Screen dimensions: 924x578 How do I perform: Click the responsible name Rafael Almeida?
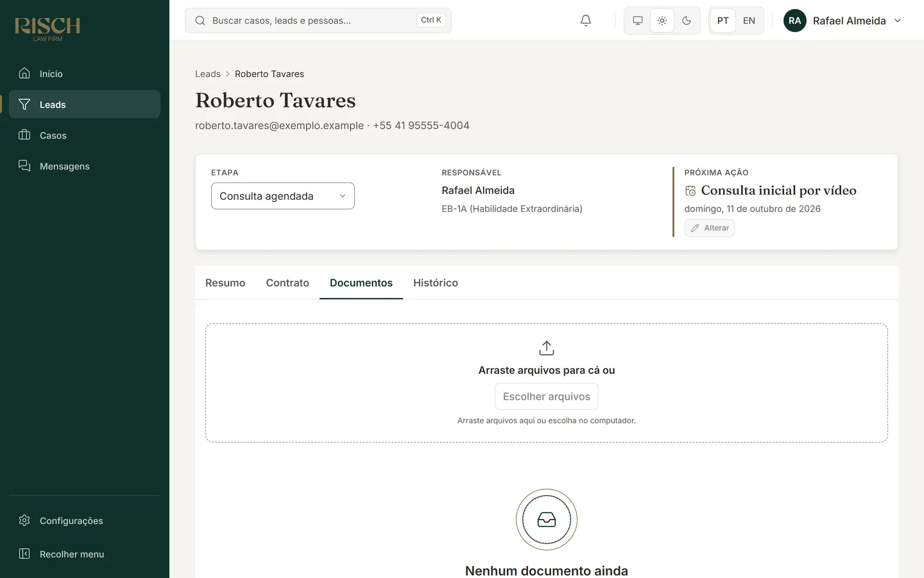click(478, 190)
